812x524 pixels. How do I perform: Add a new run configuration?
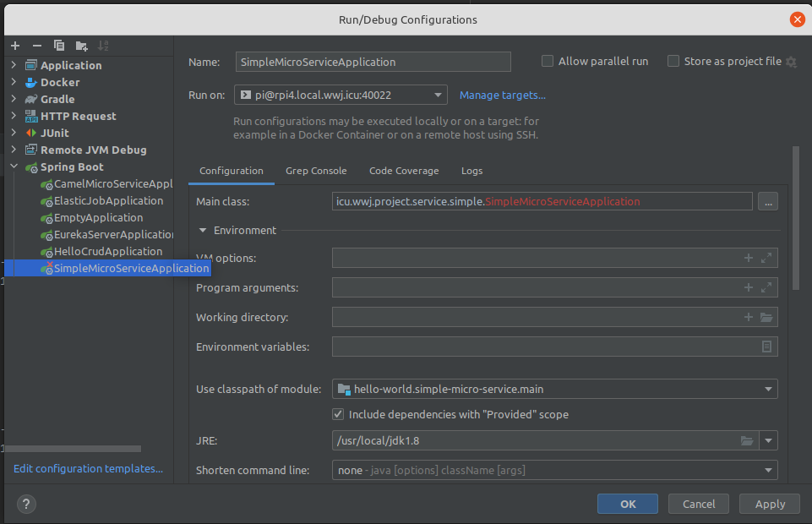click(x=14, y=46)
